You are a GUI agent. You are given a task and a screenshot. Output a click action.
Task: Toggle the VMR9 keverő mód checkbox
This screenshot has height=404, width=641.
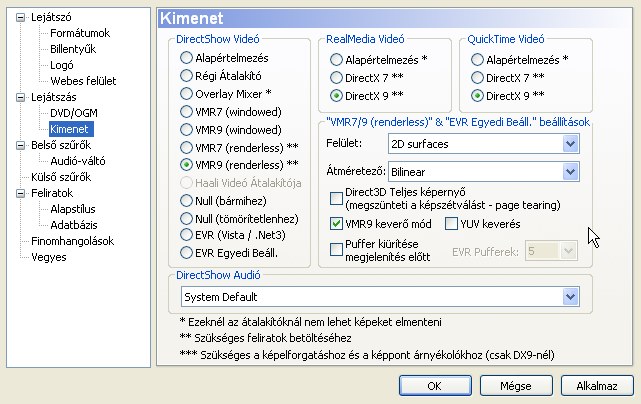coord(337,224)
